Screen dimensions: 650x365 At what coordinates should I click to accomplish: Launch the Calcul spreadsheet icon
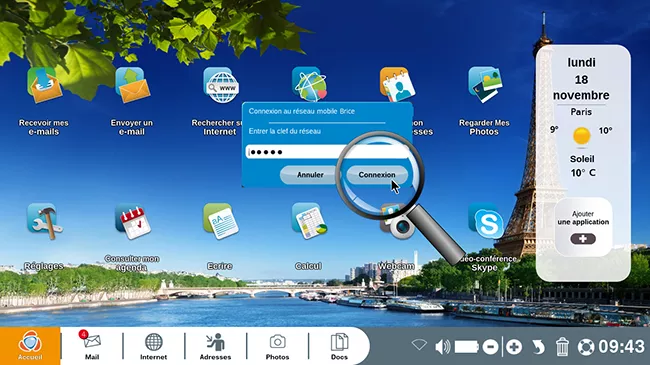pyautogui.click(x=309, y=221)
